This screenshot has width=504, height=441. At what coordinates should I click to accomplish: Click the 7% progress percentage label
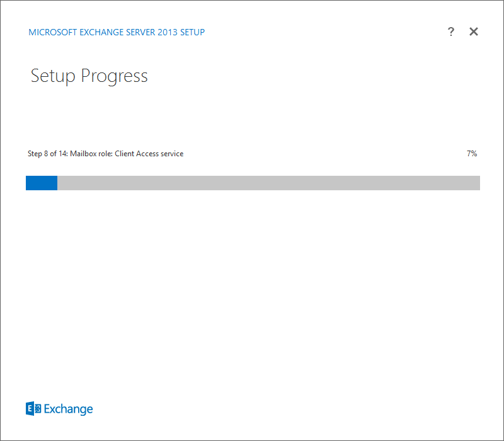click(471, 153)
